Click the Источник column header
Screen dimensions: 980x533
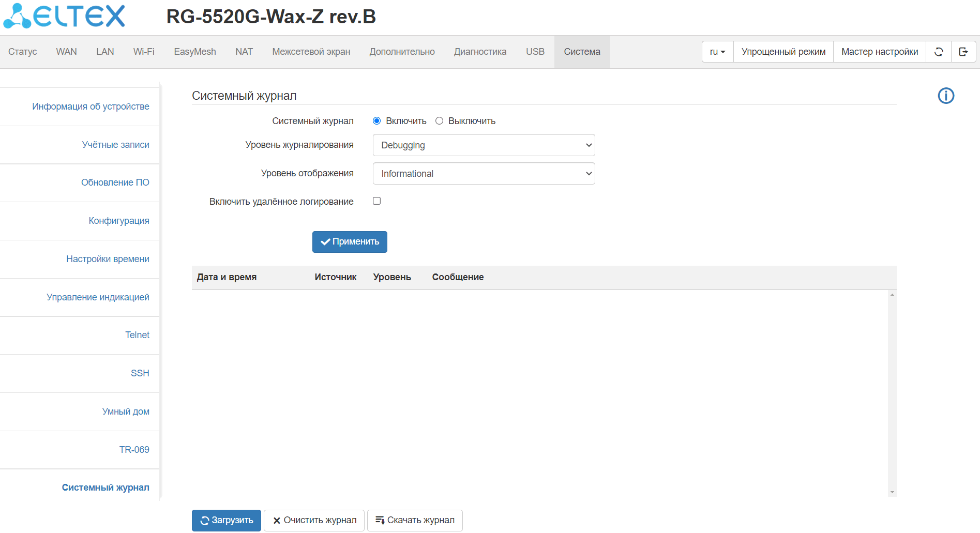(x=336, y=277)
